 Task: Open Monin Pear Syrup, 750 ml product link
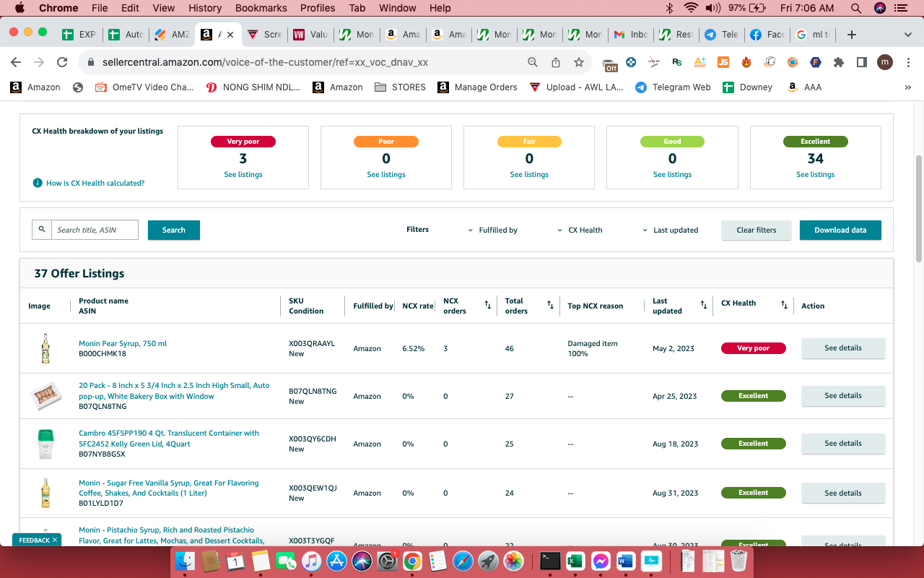[123, 343]
